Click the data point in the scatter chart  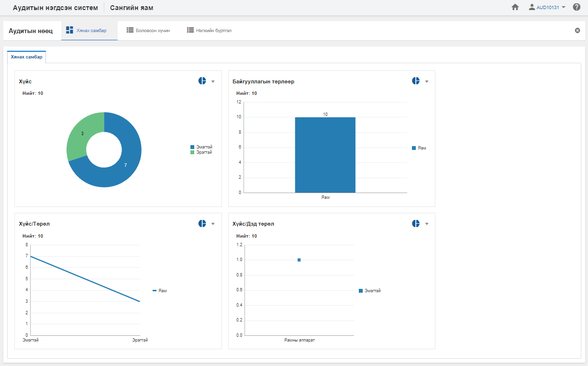pos(299,260)
